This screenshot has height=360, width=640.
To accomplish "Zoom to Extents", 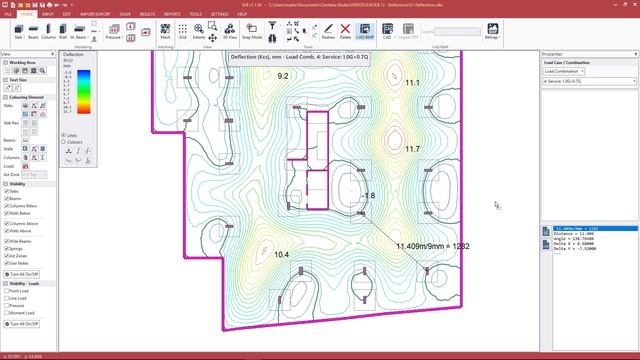I will tap(199, 31).
